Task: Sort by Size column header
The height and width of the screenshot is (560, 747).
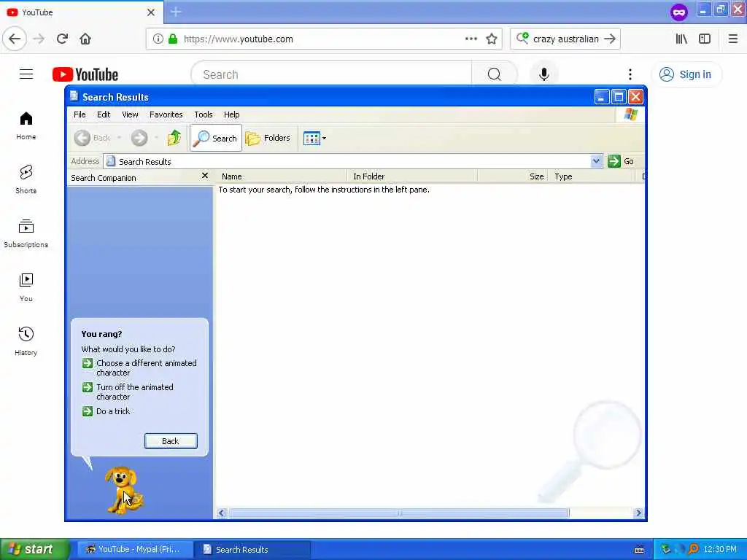Action: (x=513, y=176)
